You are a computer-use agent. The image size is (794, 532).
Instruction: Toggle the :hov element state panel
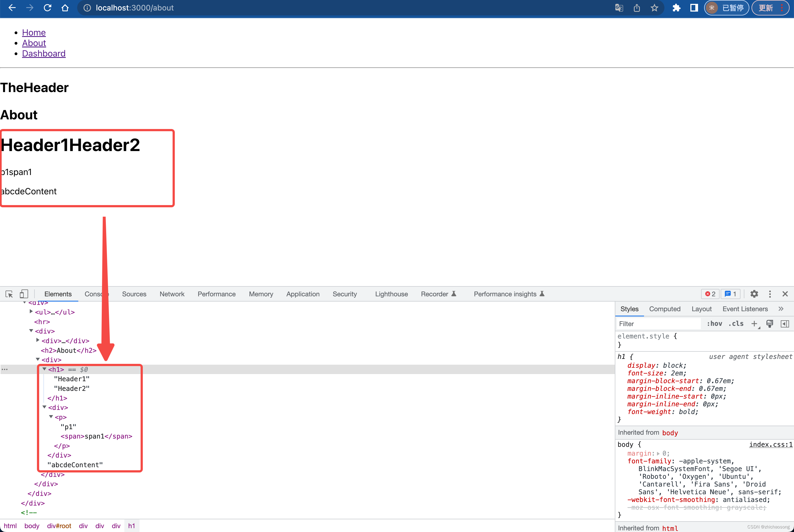pyautogui.click(x=714, y=324)
